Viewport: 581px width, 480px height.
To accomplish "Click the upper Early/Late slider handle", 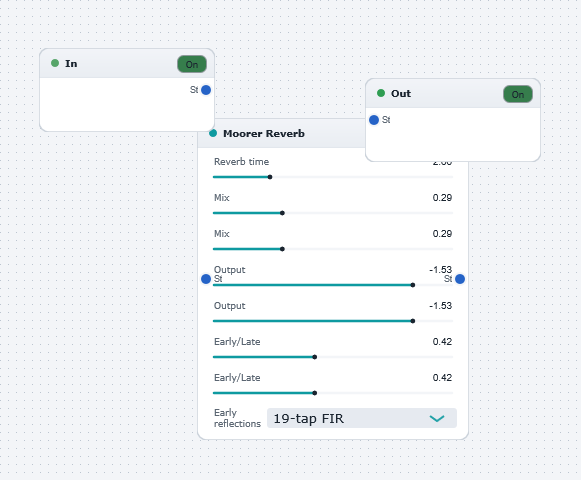I will click(315, 357).
